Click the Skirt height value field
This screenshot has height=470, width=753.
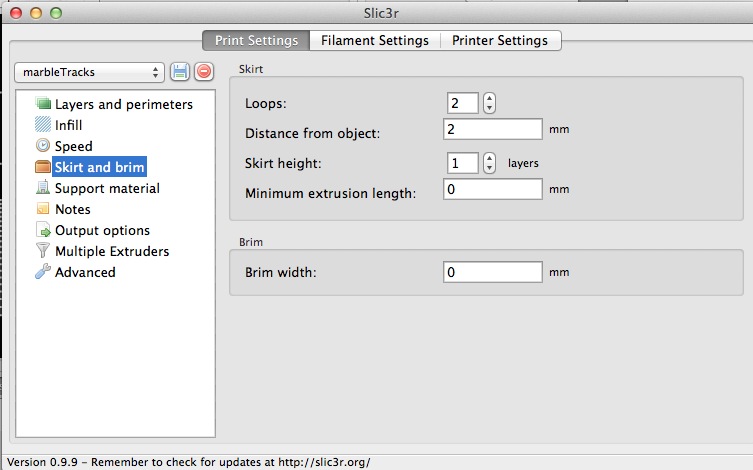point(462,163)
